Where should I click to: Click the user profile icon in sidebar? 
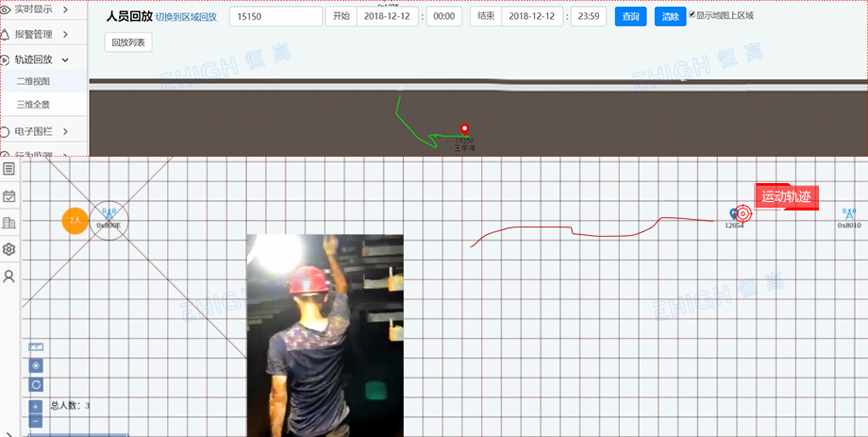click(8, 277)
